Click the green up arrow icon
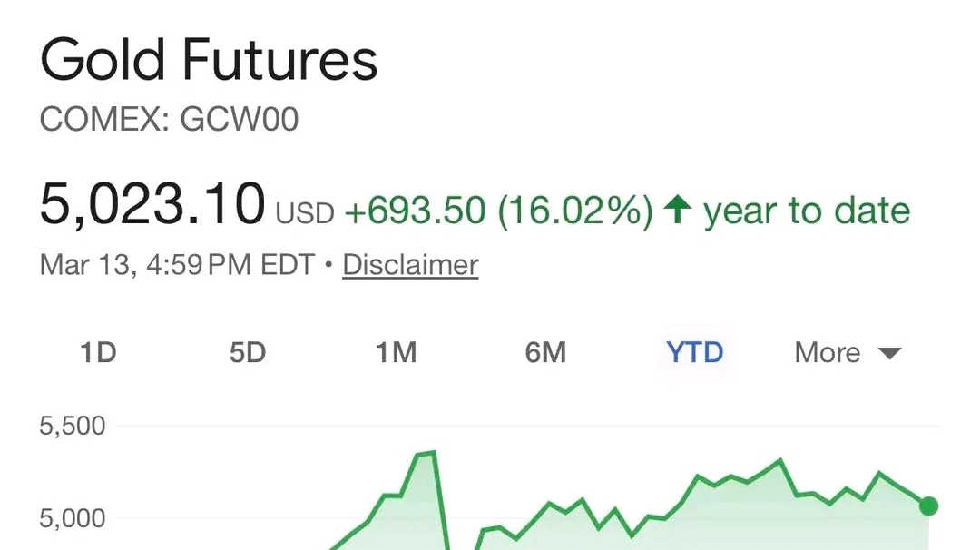 (678, 210)
